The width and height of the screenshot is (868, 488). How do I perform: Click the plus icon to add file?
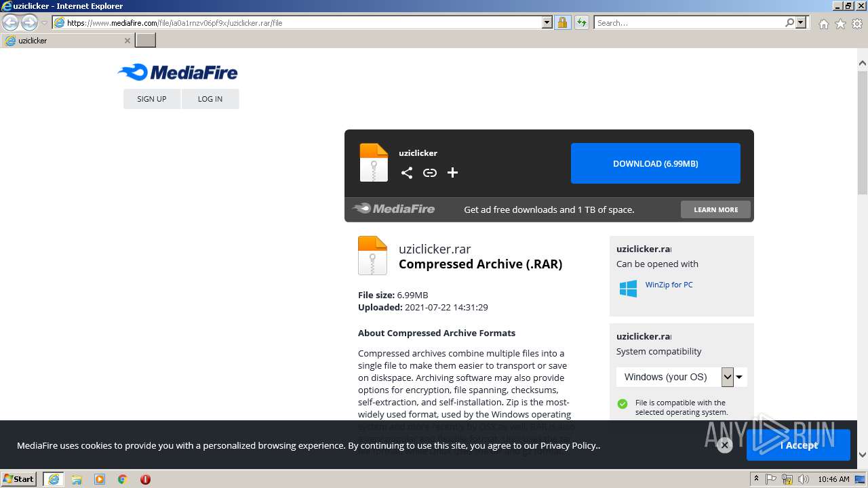pos(453,173)
